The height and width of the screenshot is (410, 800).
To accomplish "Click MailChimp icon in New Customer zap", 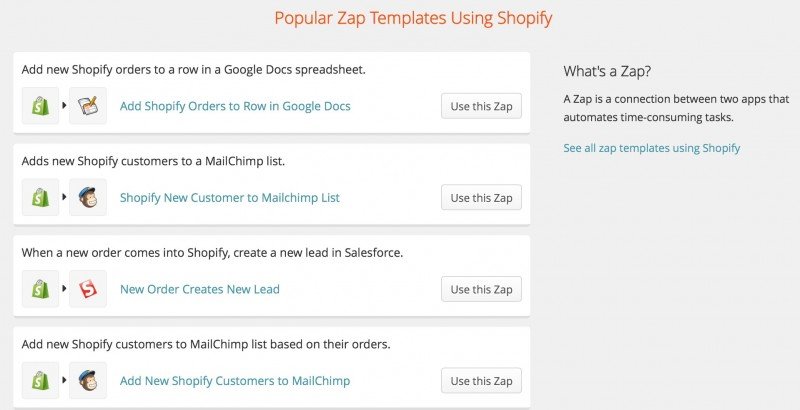I will click(x=88, y=197).
